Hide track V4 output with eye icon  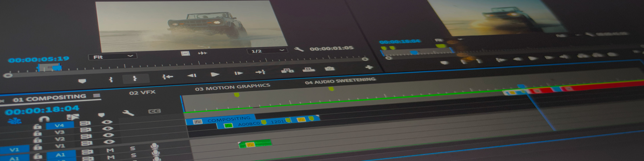[x=107, y=122]
